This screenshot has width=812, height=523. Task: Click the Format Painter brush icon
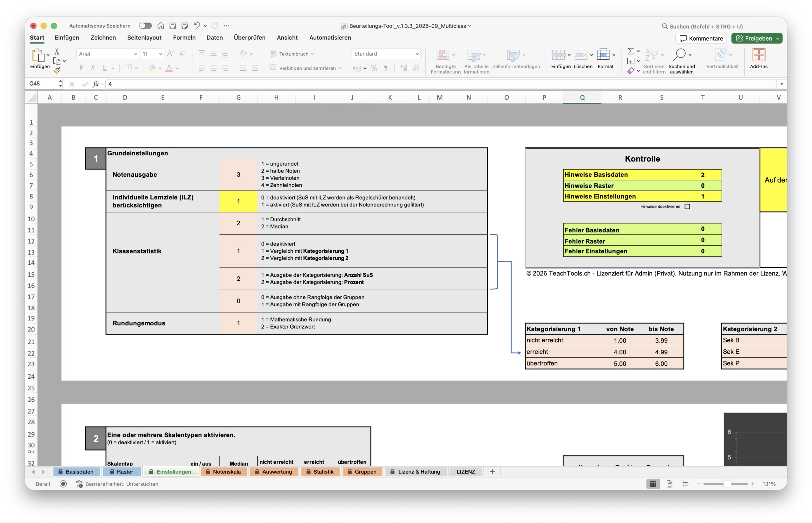pos(57,70)
